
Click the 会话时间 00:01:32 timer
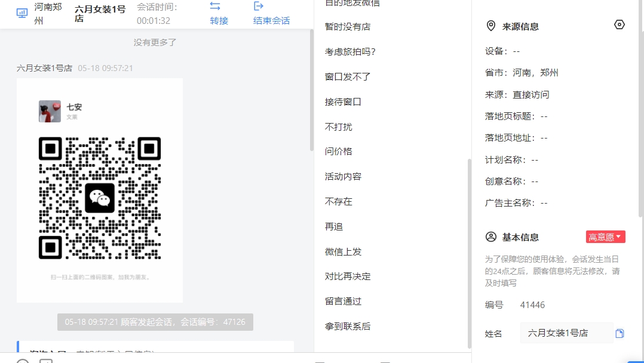157,14
